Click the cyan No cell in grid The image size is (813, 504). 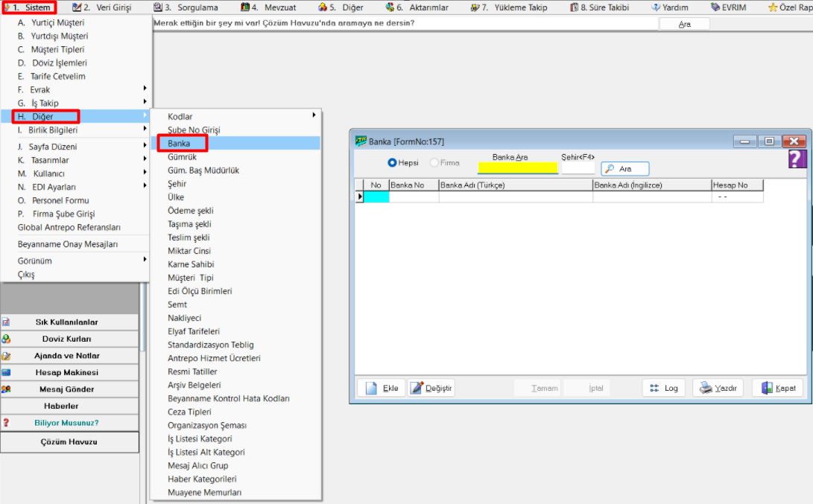[376, 197]
